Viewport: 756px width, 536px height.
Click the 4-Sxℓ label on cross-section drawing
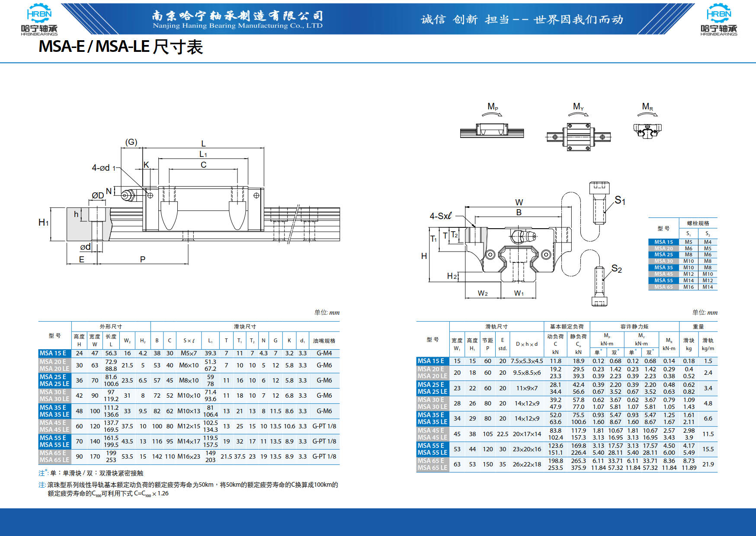click(x=440, y=216)
